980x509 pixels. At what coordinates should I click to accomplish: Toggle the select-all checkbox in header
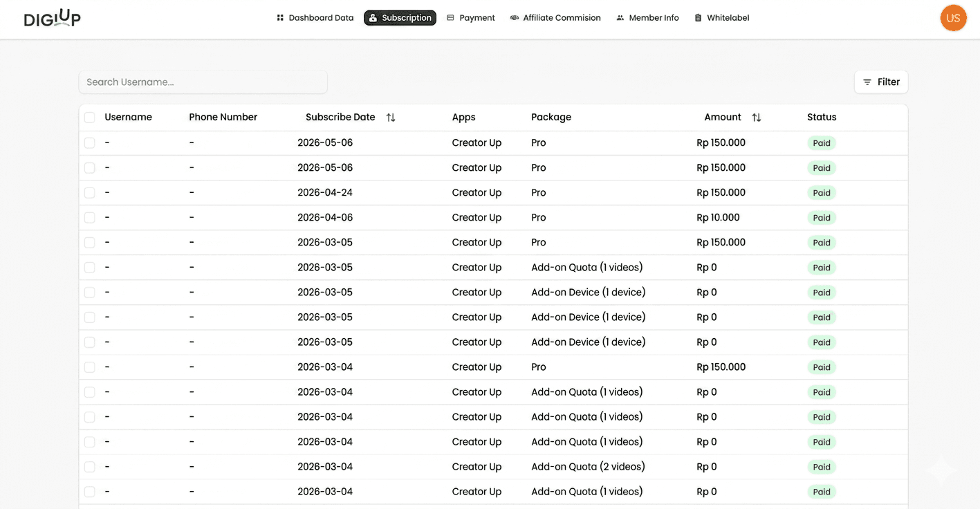pos(90,118)
